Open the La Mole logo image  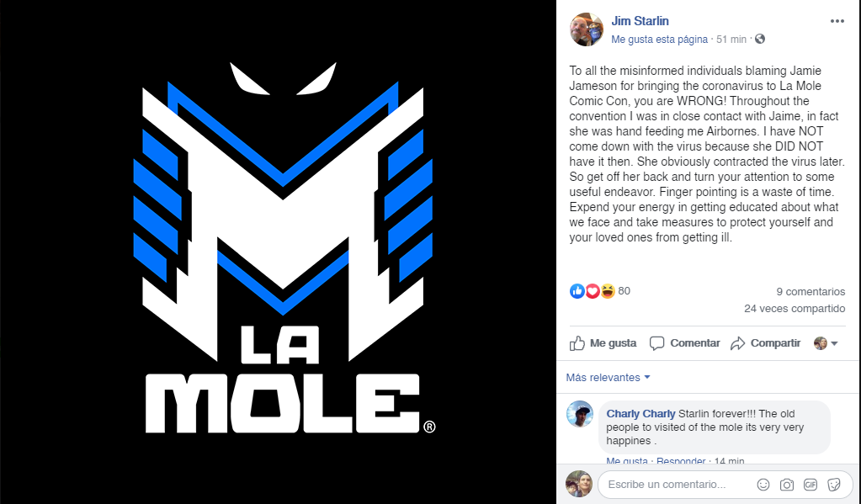click(x=278, y=252)
